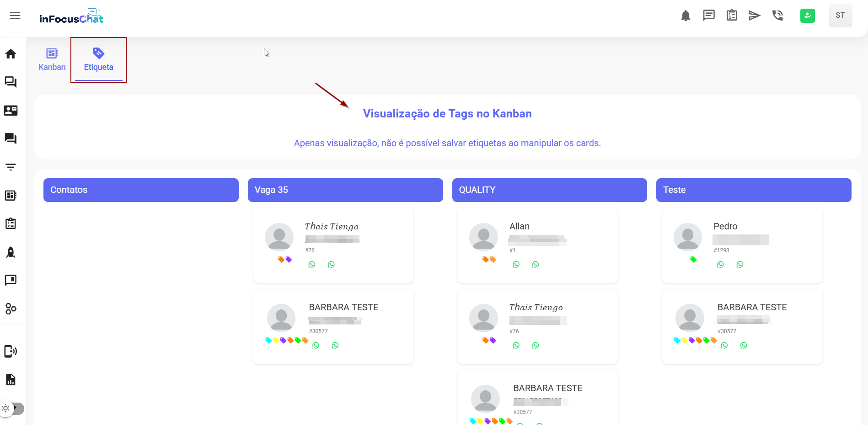The width and height of the screenshot is (868, 425).
Task: Click the rocket icon in sidebar
Action: 11,252
